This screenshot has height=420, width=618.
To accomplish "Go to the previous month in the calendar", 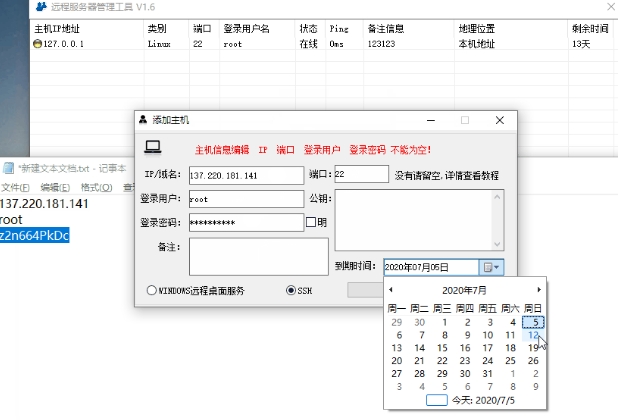I will 390,290.
